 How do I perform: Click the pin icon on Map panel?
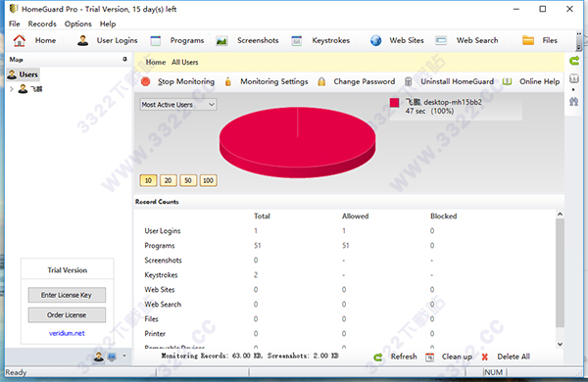pyautogui.click(x=124, y=59)
